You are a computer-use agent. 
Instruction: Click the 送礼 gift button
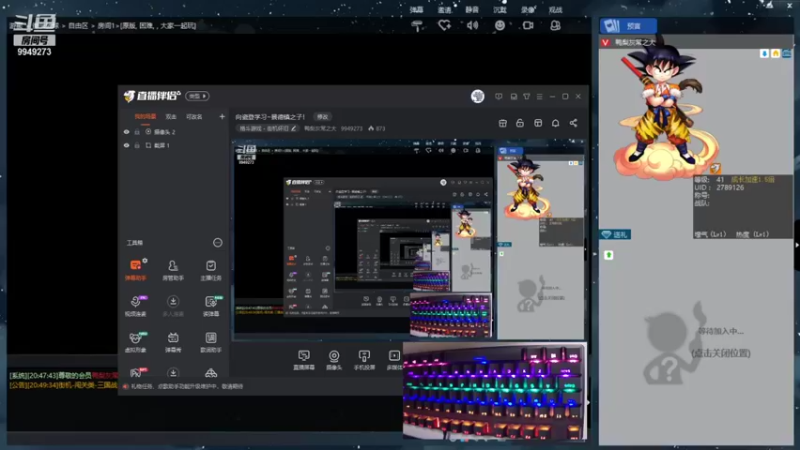tap(615, 235)
